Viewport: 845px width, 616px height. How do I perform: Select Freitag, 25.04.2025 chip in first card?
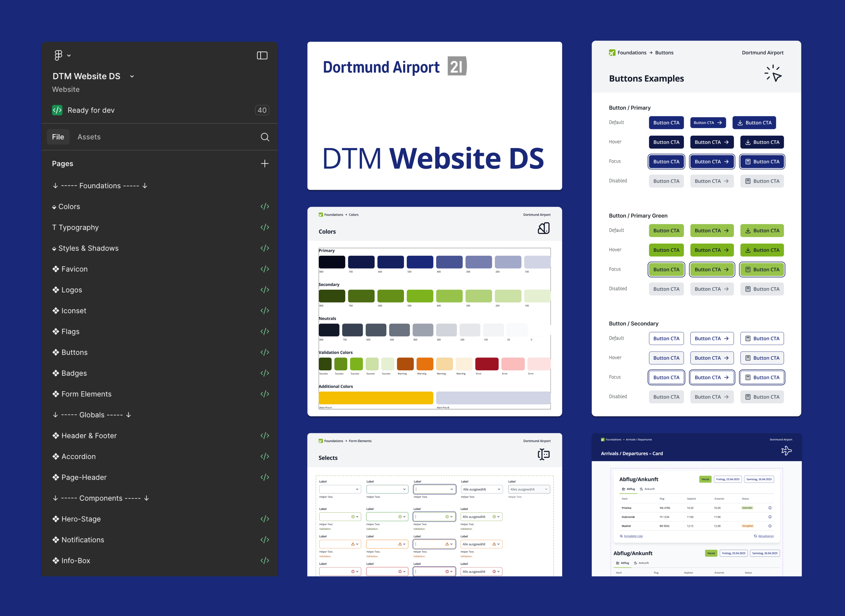point(728,479)
